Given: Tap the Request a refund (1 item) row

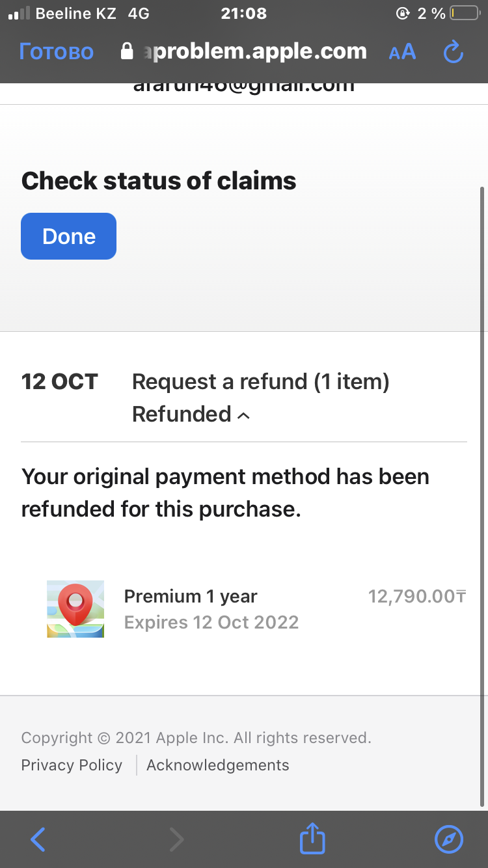Looking at the screenshot, I should [x=260, y=382].
